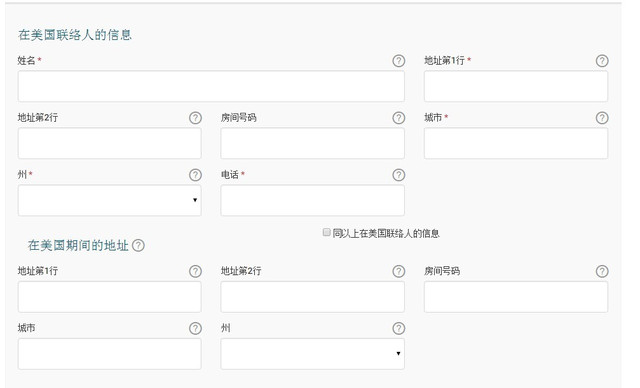Click help icon for contact 州 dropdown

point(195,175)
